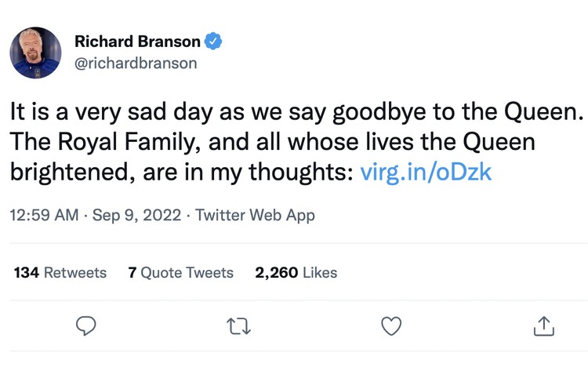This screenshot has width=588, height=371.
Task: Click the 12:59 AM timestamp
Action: tap(44, 215)
